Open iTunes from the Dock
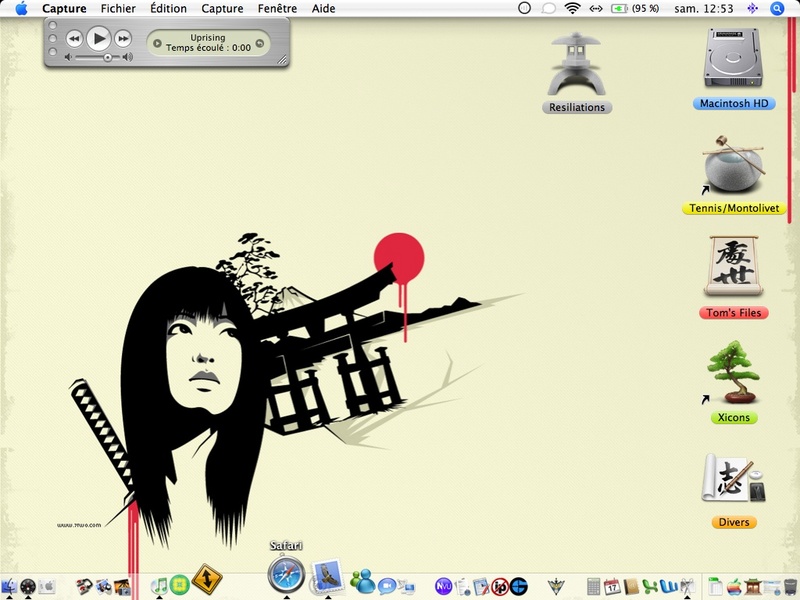 pyautogui.click(x=159, y=586)
